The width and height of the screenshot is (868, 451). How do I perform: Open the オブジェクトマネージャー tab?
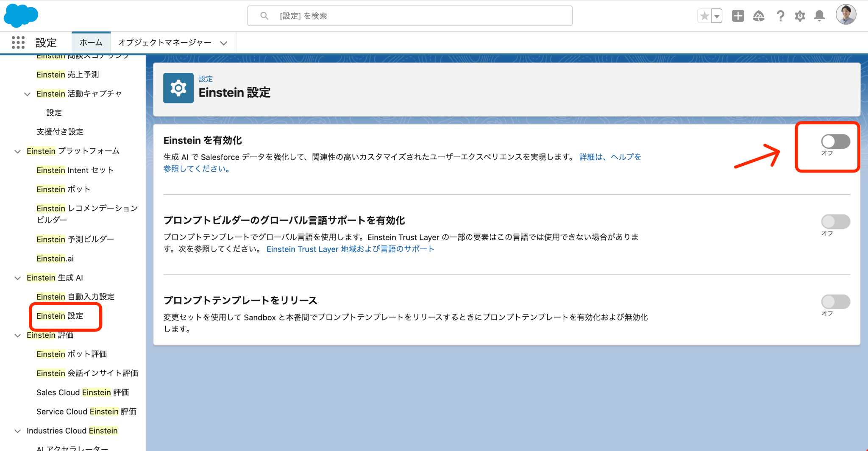(x=164, y=42)
